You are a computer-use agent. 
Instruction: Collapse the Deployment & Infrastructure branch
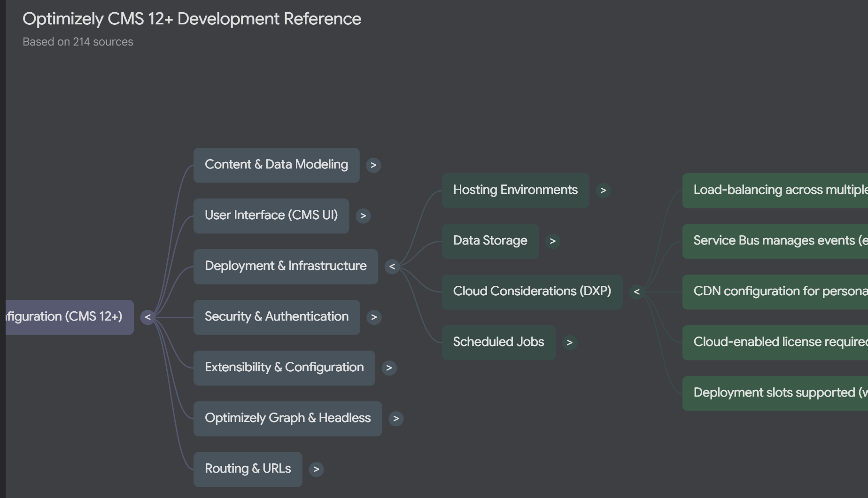tap(392, 267)
